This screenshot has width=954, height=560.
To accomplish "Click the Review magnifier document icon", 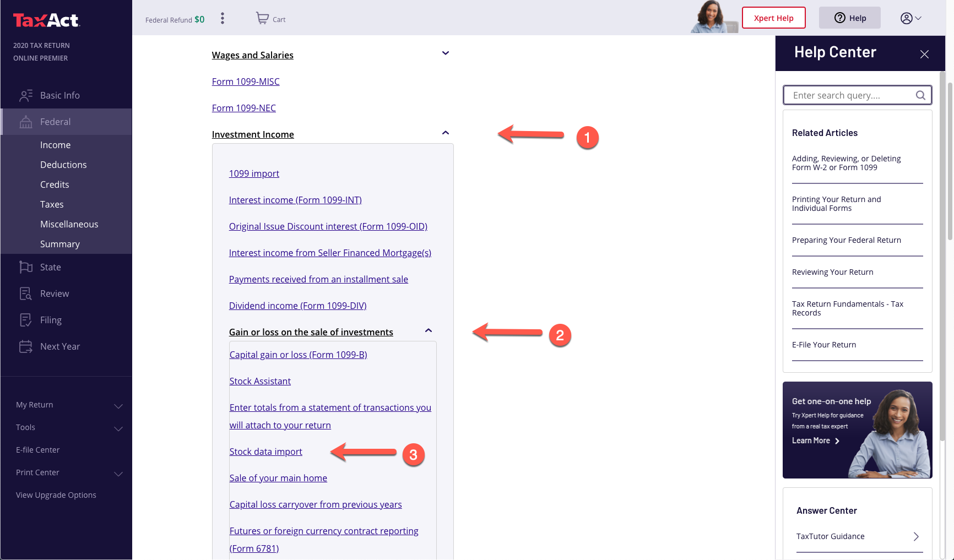I will (26, 293).
